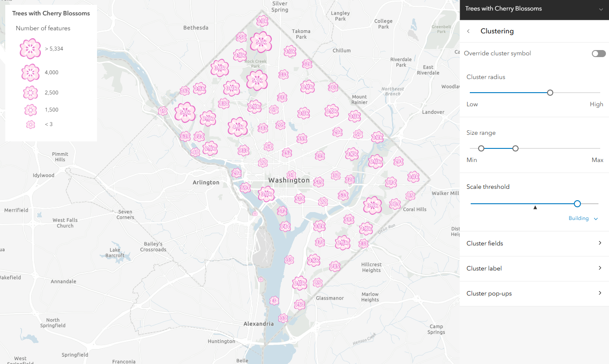Click the 2.9k cluster below Bethesda

coord(208,119)
